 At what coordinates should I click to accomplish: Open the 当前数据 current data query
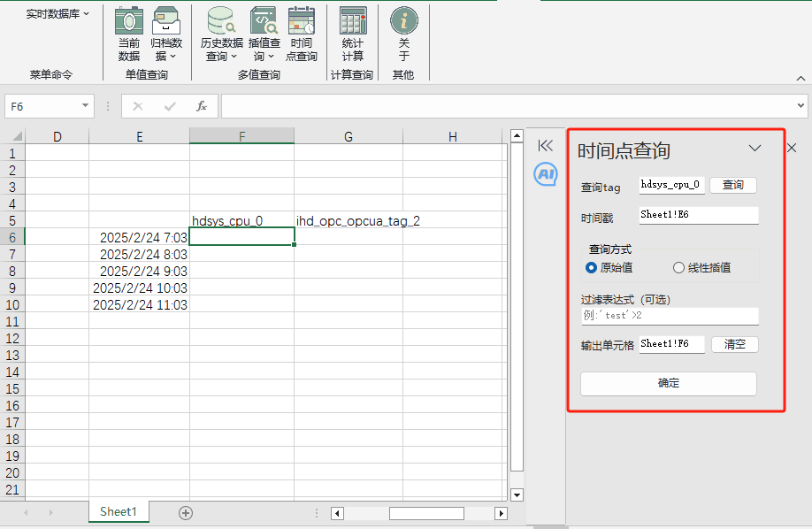point(129,34)
